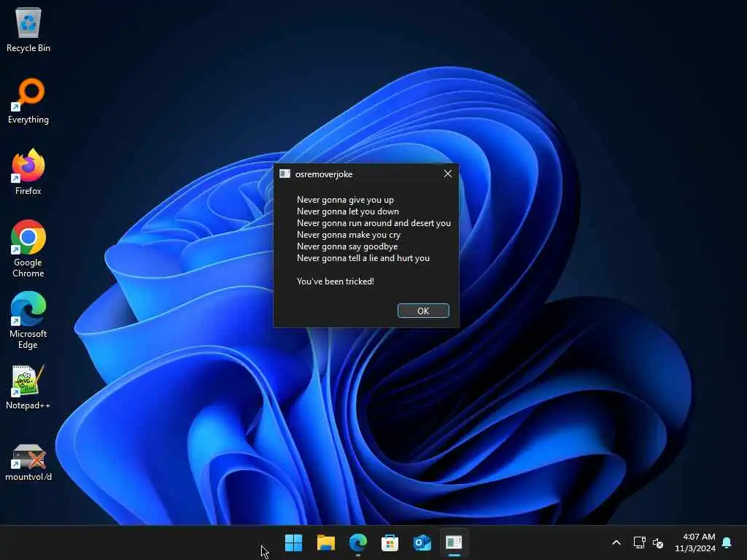Image resolution: width=747 pixels, height=560 pixels.
Task: Open the network status tray icon
Action: click(x=639, y=542)
